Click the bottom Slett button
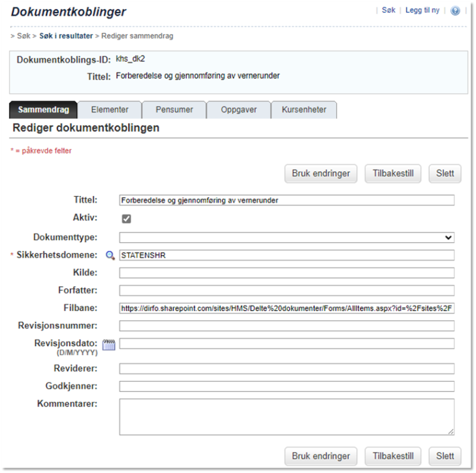The height and width of the screenshot is (473, 476). [x=445, y=456]
